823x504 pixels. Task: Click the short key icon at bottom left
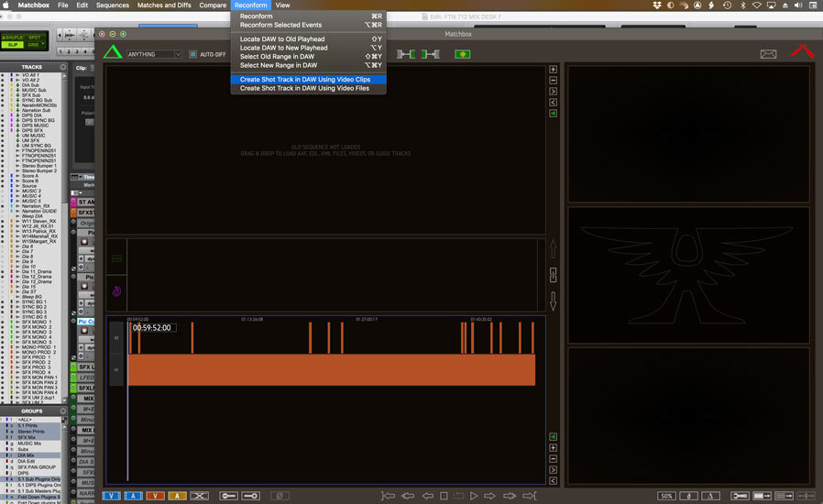pyautogui.click(x=228, y=496)
